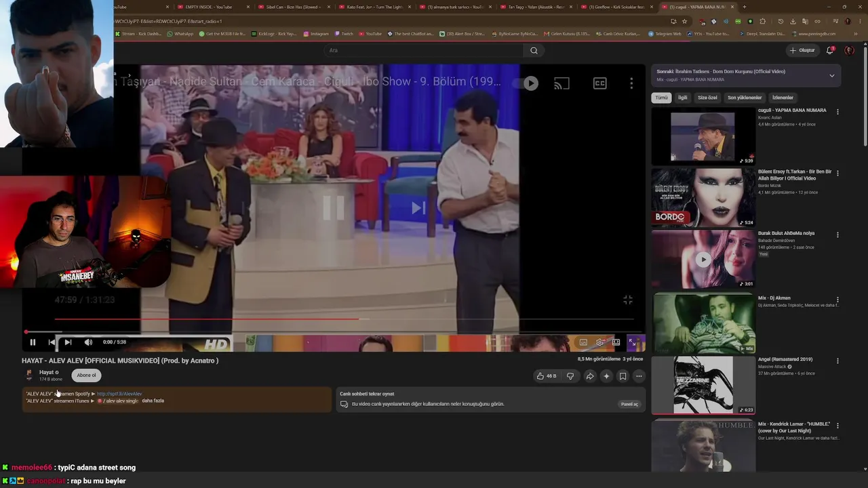The image size is (868, 488).
Task: Switch to the Geeflow browser tab
Action: [x=616, y=7]
